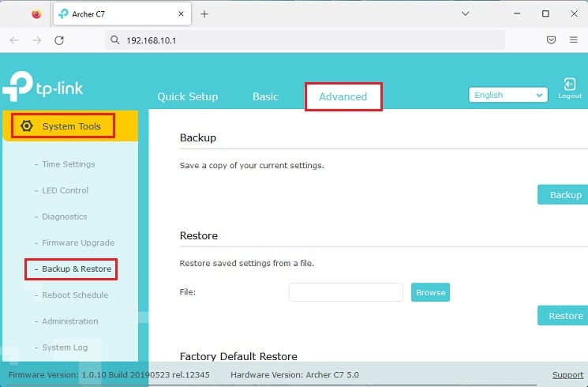Screen dimensions: 588x387
Task: Go forward to the next page
Action: (37, 40)
